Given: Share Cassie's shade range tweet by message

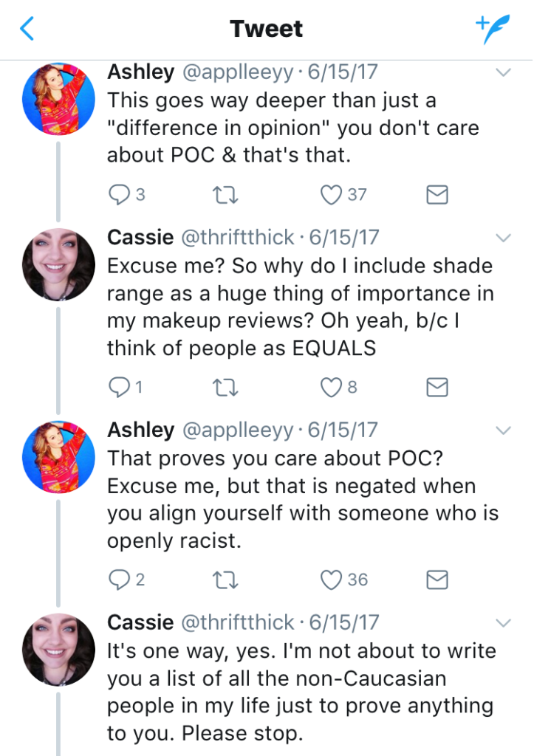Looking at the screenshot, I should [438, 387].
